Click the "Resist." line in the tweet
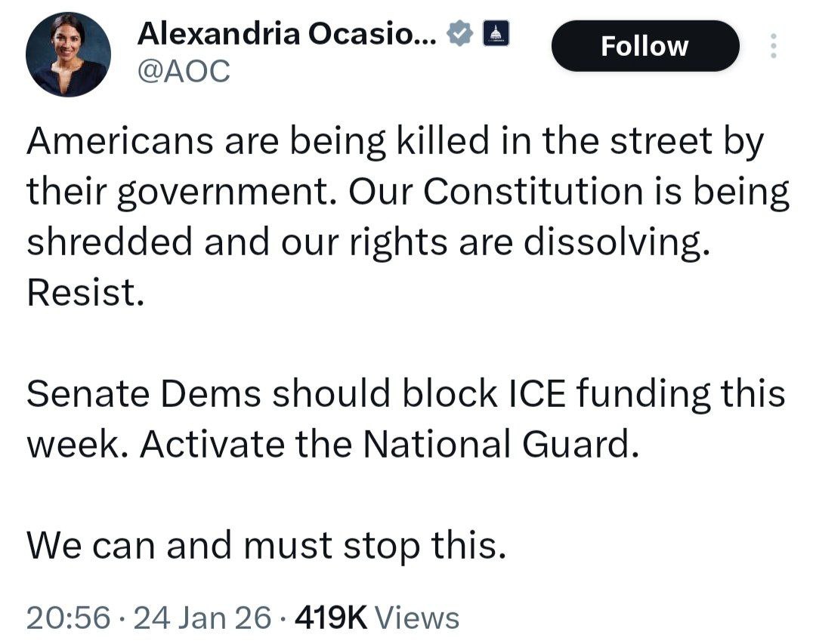 [x=85, y=292]
